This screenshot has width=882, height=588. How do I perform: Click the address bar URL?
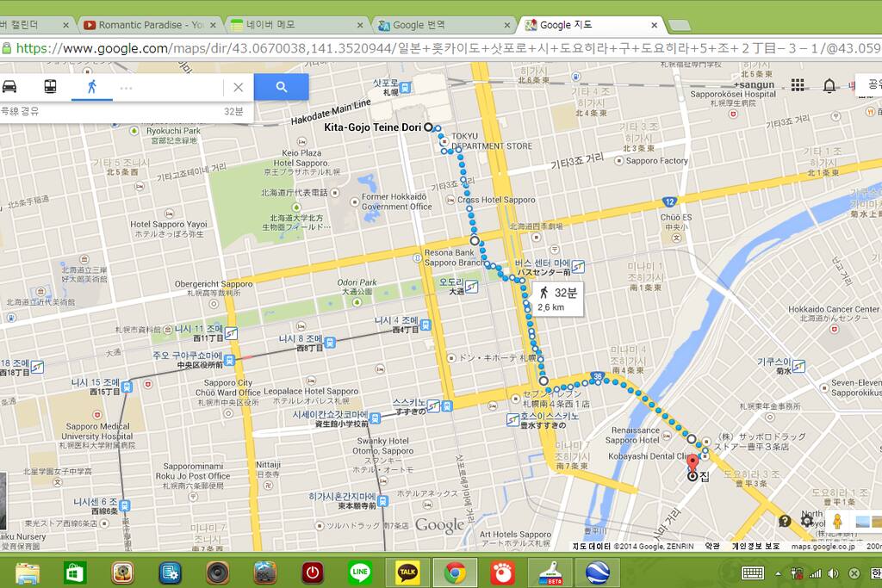[448, 48]
